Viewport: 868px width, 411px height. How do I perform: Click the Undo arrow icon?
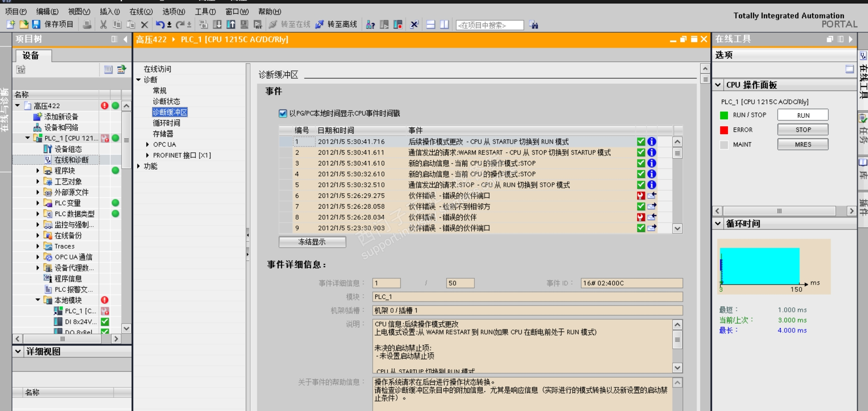coord(160,25)
